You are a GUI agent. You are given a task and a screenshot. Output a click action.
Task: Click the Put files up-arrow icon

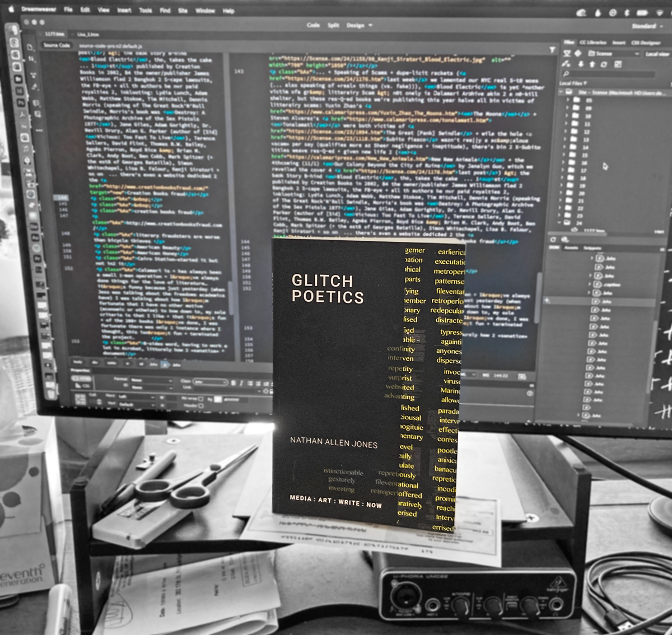[x=592, y=64]
